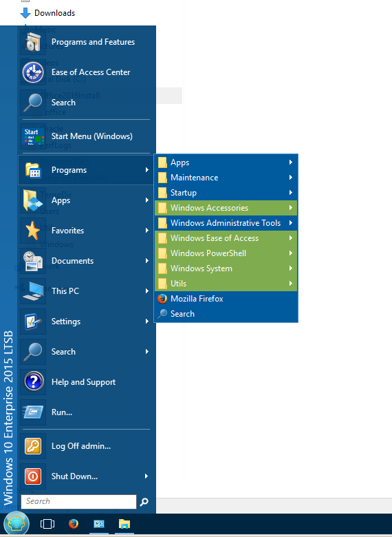Expand arrow beside Windows Accessories

pyautogui.click(x=291, y=207)
